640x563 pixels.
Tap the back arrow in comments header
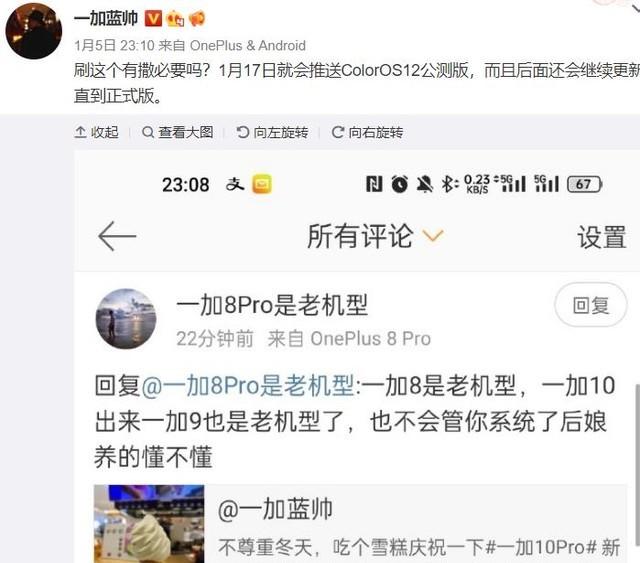(x=117, y=236)
